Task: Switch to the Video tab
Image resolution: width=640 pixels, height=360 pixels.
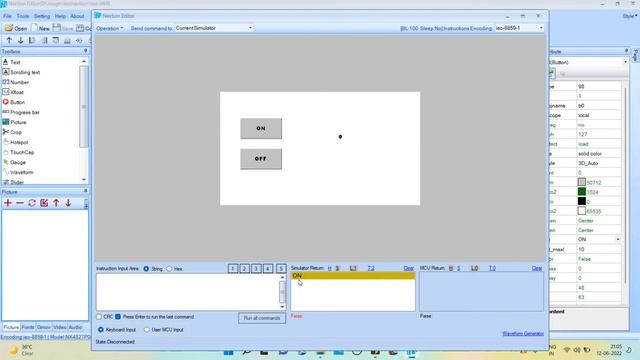Action: click(x=60, y=327)
